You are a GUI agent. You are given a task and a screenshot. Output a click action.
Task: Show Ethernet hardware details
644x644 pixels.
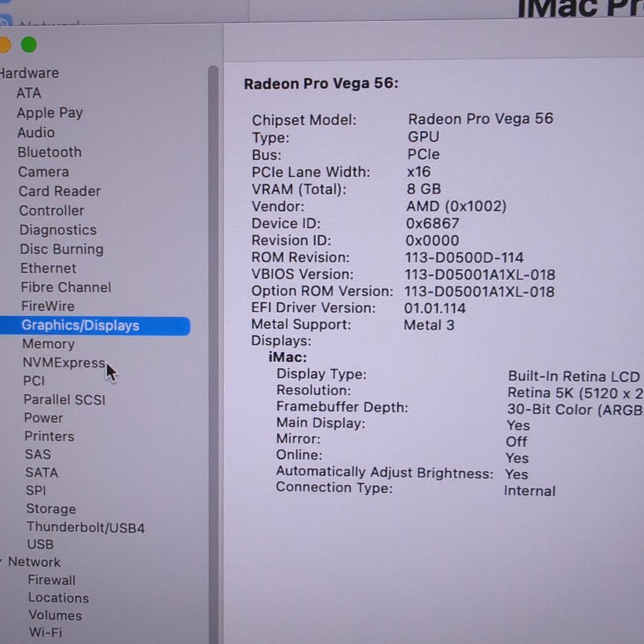coord(48,268)
